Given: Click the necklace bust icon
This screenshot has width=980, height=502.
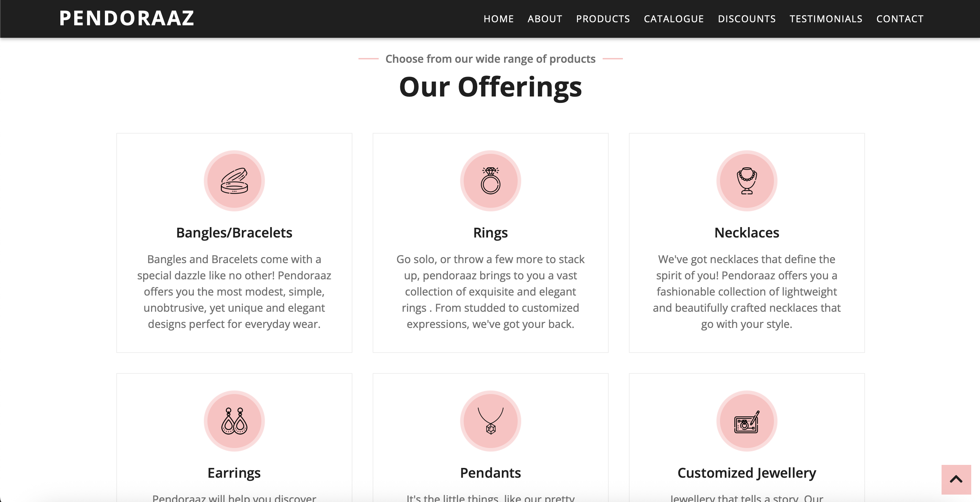Looking at the screenshot, I should pos(746,181).
